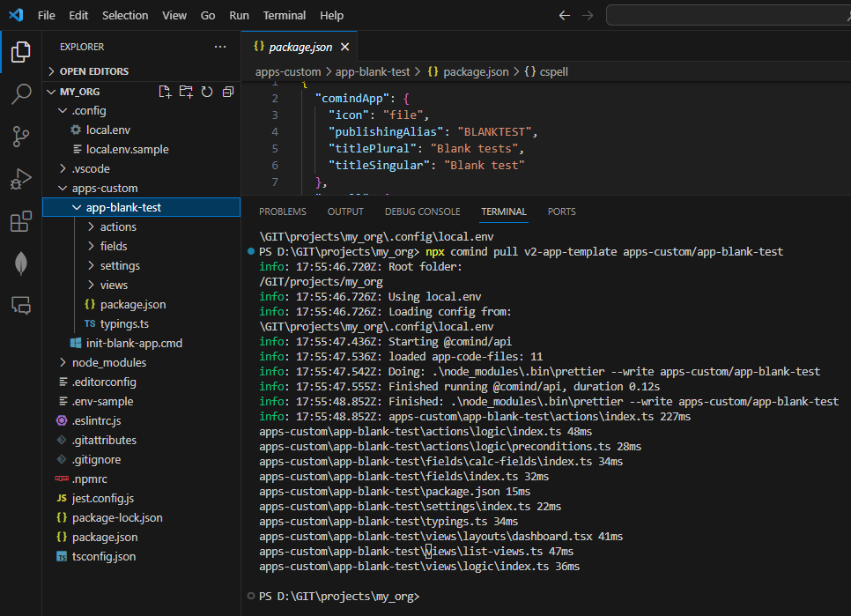Click the TS icon beside typings.ts
The width and height of the screenshot is (851, 616).
pyautogui.click(x=90, y=324)
